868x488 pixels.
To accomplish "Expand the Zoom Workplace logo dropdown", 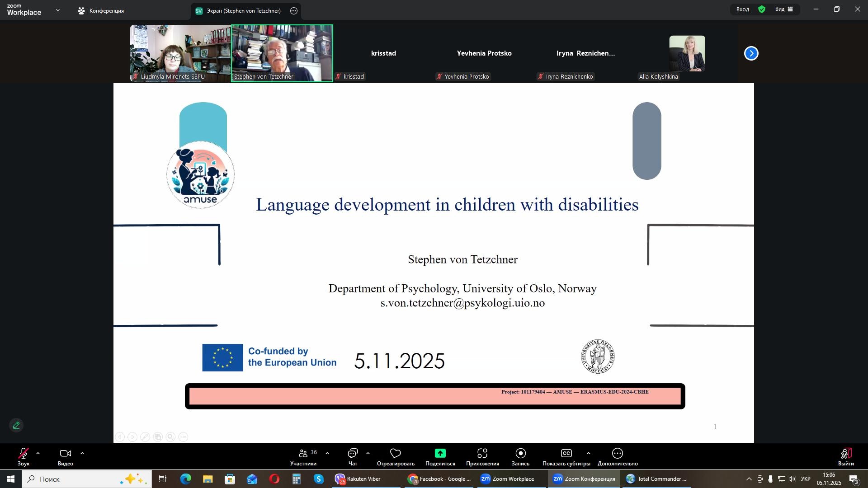I will (x=57, y=10).
